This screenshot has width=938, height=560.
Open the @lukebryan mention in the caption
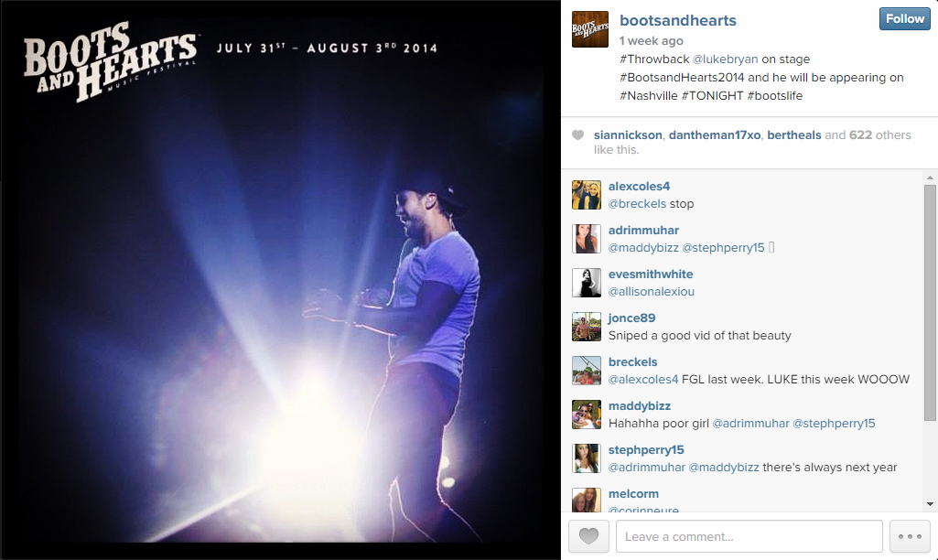pos(725,59)
